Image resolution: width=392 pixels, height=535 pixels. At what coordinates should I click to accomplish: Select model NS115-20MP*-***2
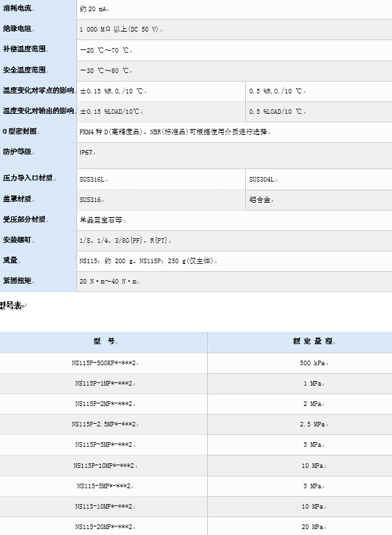[x=105, y=527]
